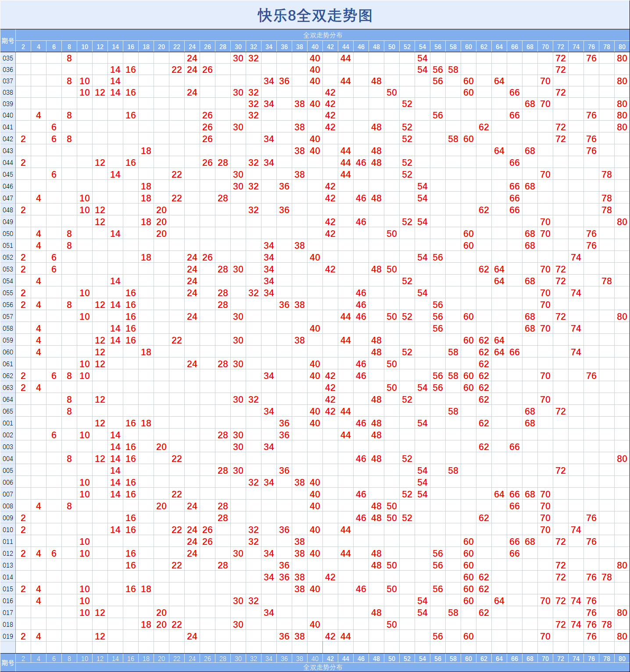
Task: Click number 8 in row 035
Action: pos(69,58)
